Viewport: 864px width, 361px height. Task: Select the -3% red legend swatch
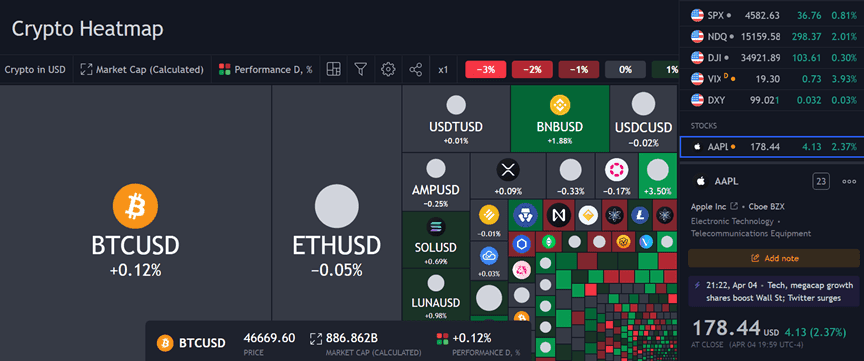pos(486,70)
